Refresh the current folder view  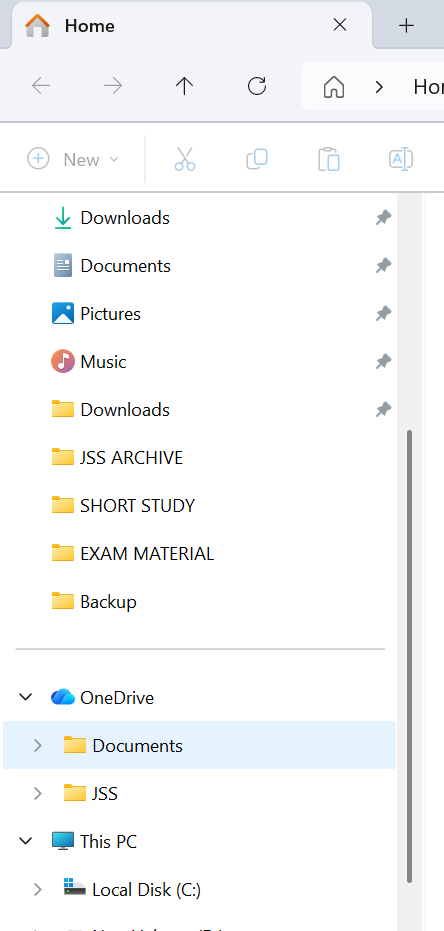click(x=256, y=87)
